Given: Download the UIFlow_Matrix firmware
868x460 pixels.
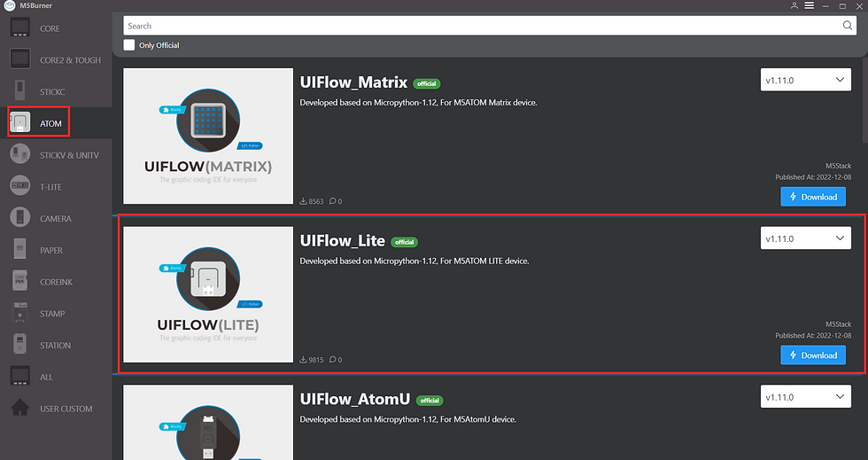Looking at the screenshot, I should point(813,197).
